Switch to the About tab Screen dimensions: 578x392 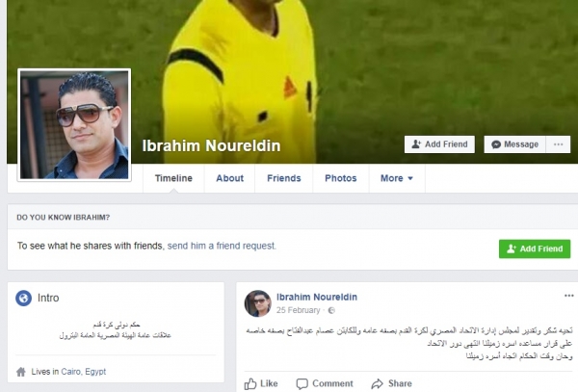point(229,178)
